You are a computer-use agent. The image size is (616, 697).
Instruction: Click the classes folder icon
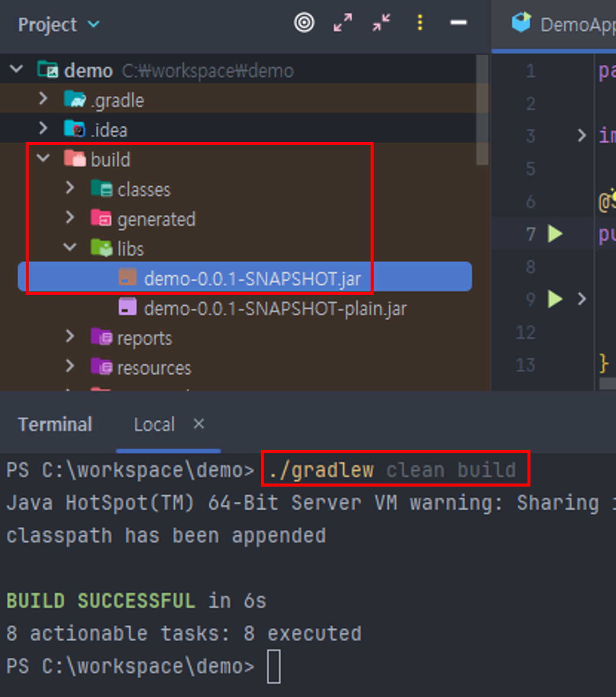102,188
